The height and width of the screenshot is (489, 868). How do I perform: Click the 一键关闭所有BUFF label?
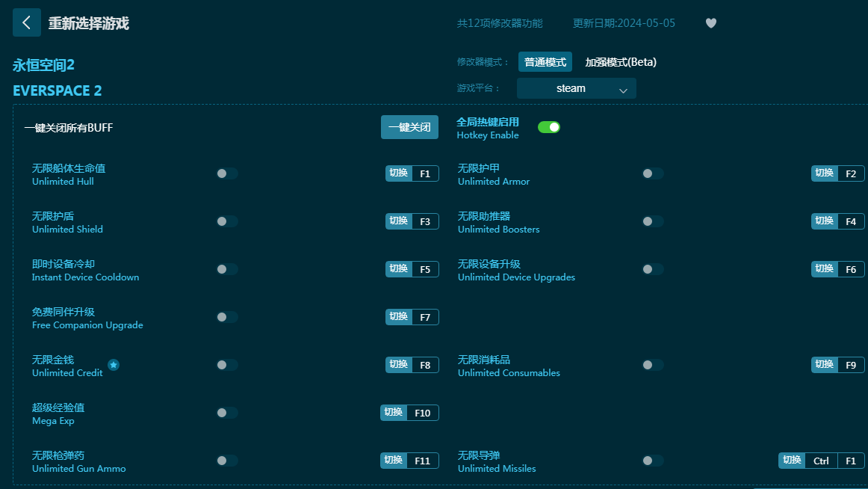click(x=69, y=128)
